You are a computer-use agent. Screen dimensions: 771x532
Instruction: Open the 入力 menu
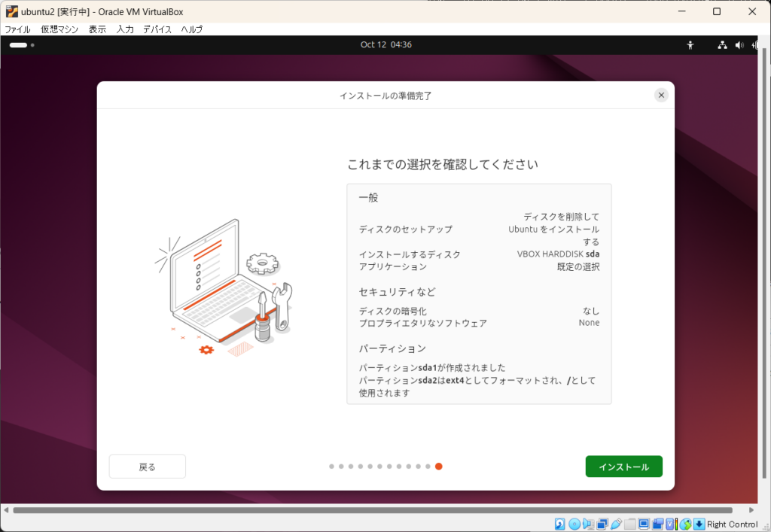pyautogui.click(x=125, y=29)
